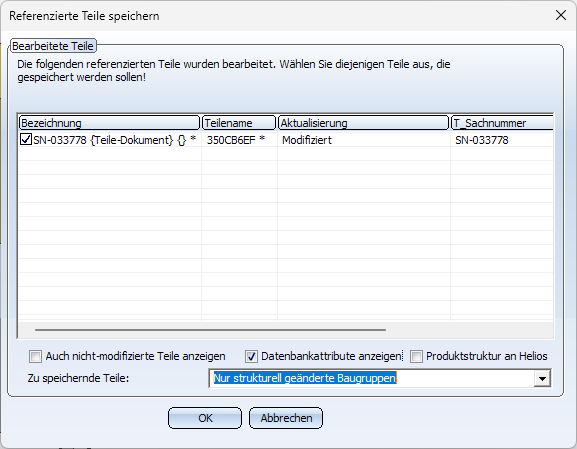This screenshot has height=449, width=577.
Task: Sort by the Bezeichnung column header
Action: [x=109, y=123]
